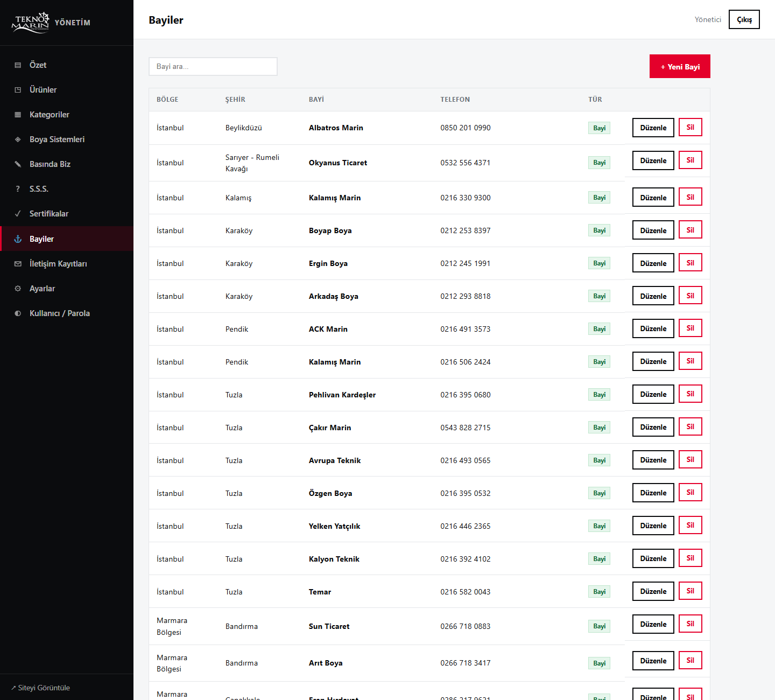Remove the Çakır Marin dealer
The image size is (775, 700).
(691, 426)
